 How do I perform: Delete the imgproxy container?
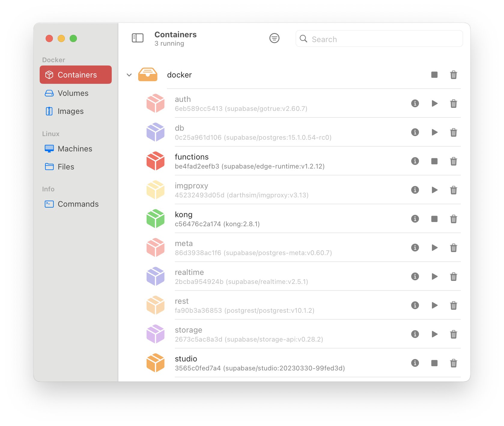point(454,190)
